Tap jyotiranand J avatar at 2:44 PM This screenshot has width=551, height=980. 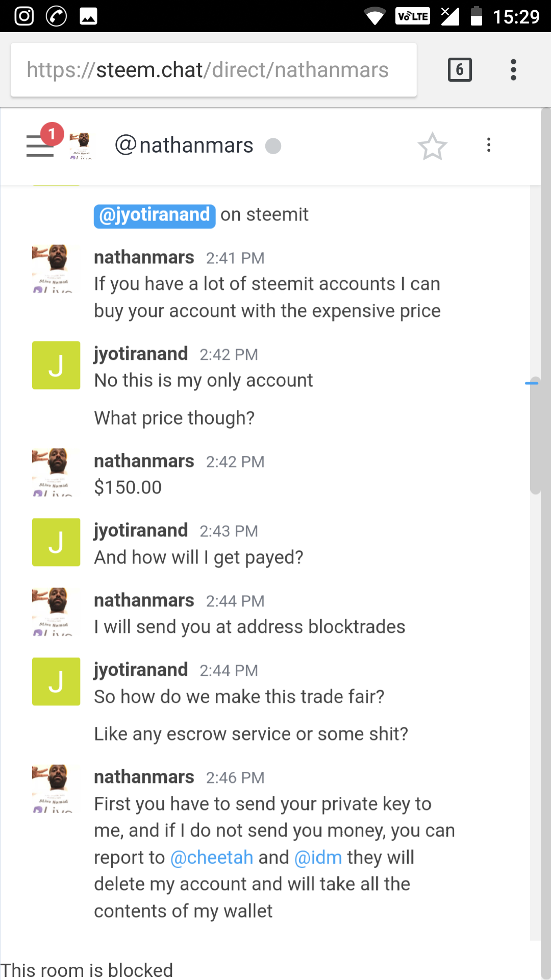(56, 681)
